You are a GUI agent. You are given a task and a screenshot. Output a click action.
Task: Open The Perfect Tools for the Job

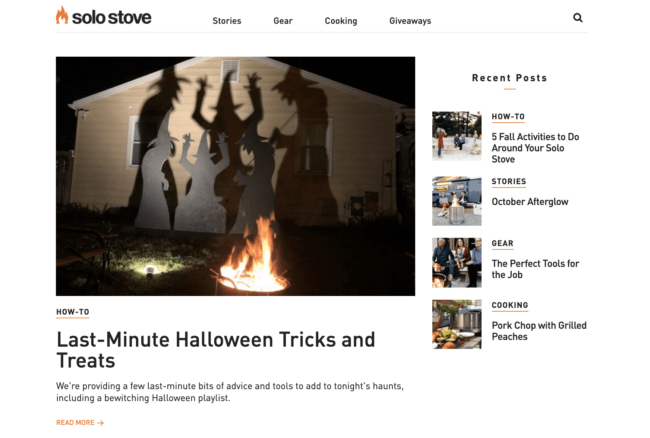(535, 269)
